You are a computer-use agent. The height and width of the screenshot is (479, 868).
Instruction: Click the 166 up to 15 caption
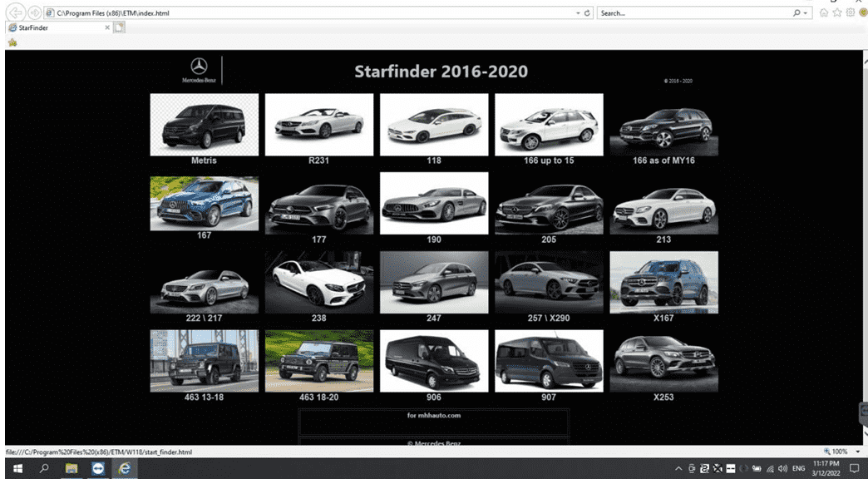(x=549, y=160)
